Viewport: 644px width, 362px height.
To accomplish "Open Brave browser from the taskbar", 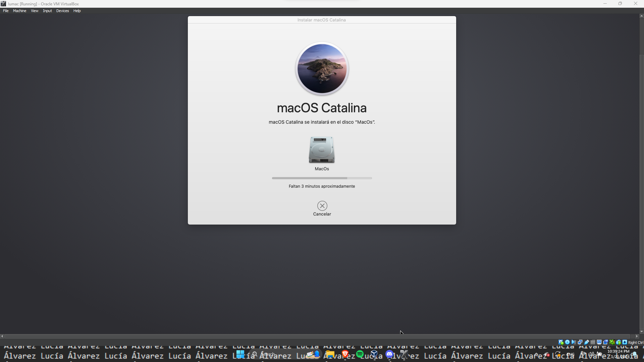I will click(345, 354).
